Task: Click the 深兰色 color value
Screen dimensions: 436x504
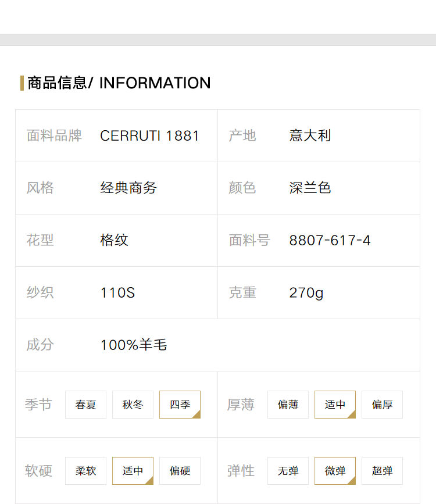Action: click(x=310, y=188)
